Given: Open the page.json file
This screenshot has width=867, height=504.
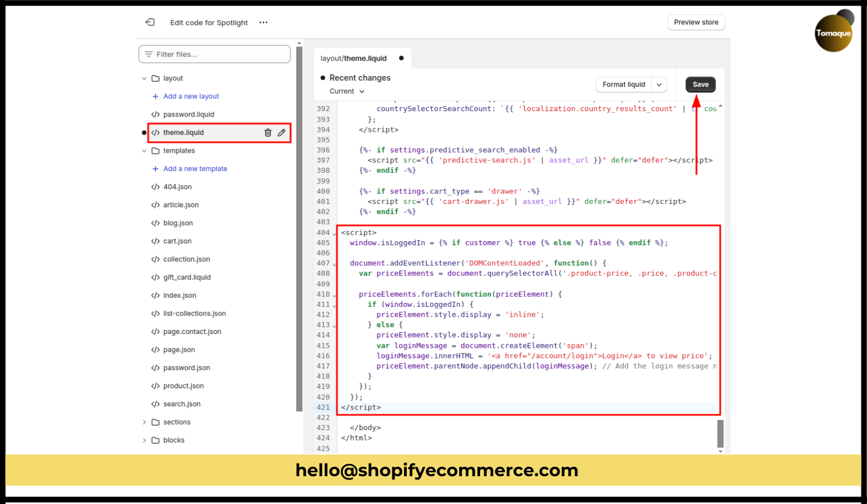Looking at the screenshot, I should tap(179, 350).
